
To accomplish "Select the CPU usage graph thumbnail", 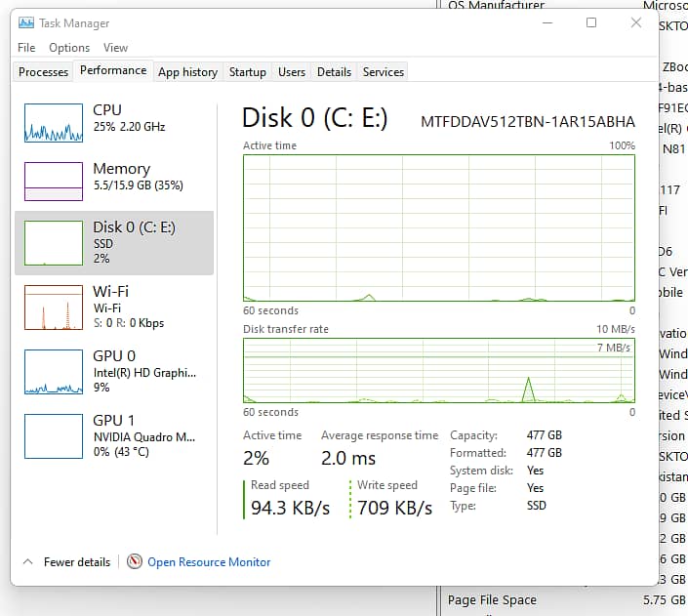I will coord(53,120).
